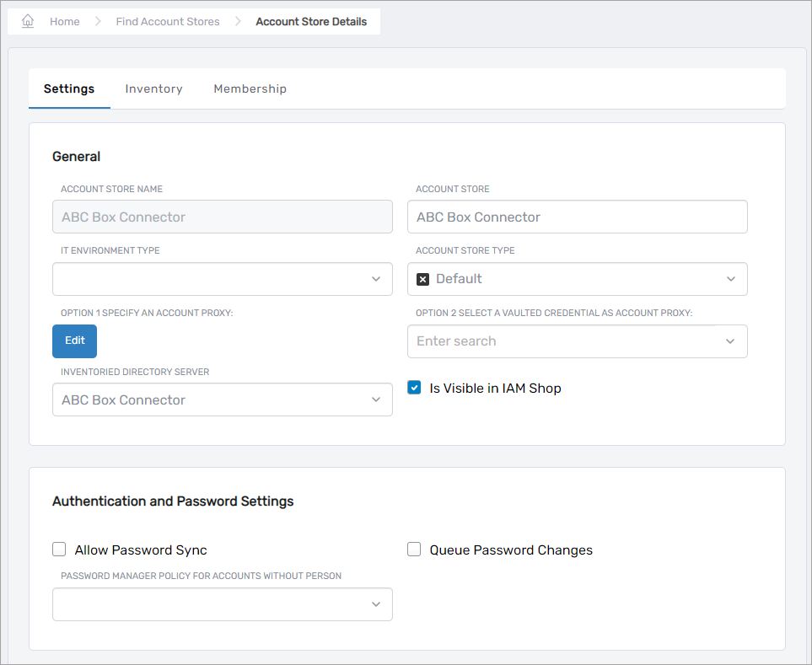Screen dimensions: 812x665
Task: Expand the Password Manager Policy dropdown
Action: (376, 604)
